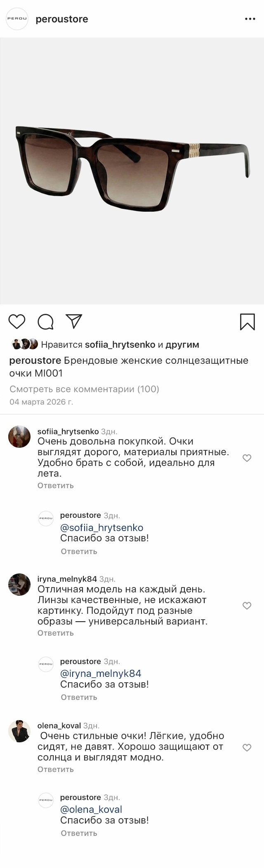Open the three-dot options menu

250,19
